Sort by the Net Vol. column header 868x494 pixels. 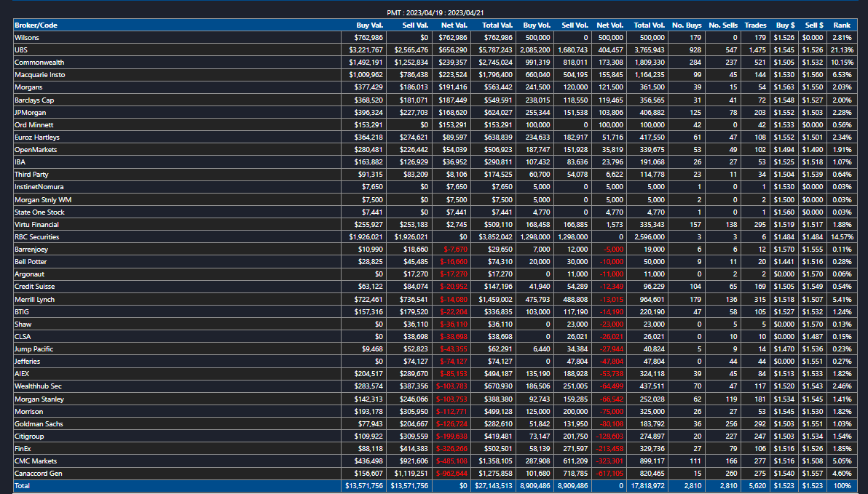(610, 25)
